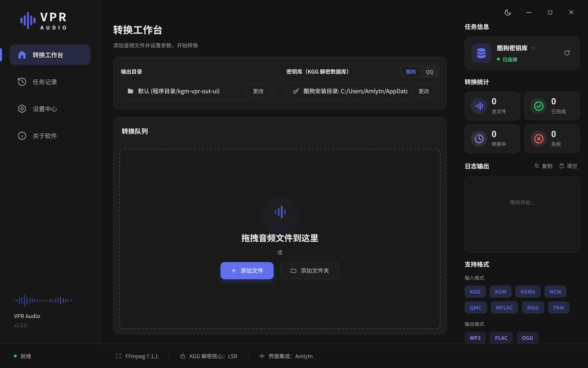Screen dimensions: 588x368
Task: Click 添加文件 button
Action: (247, 271)
